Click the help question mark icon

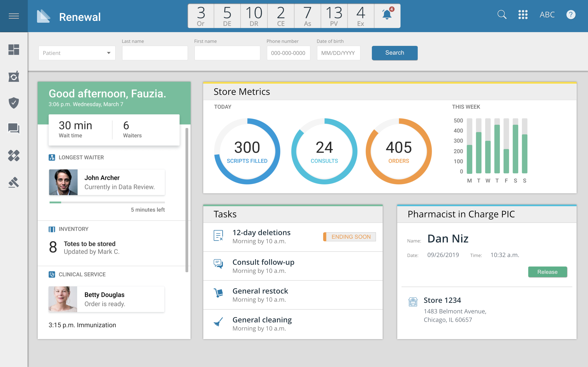[571, 15]
